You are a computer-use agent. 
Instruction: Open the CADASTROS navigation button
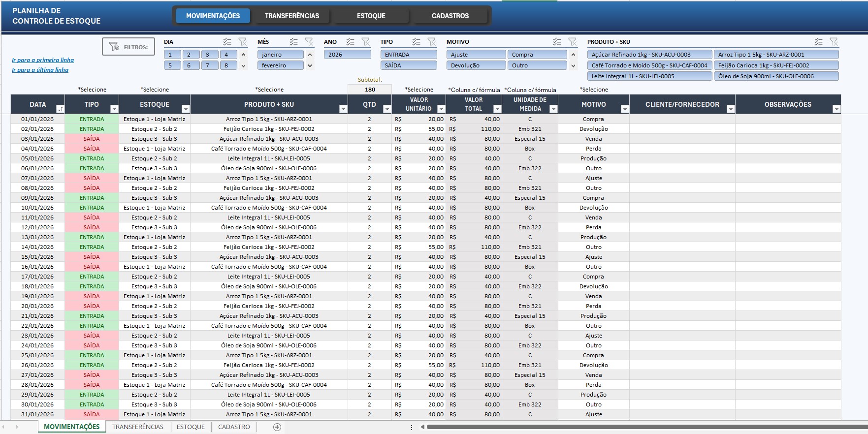[450, 16]
